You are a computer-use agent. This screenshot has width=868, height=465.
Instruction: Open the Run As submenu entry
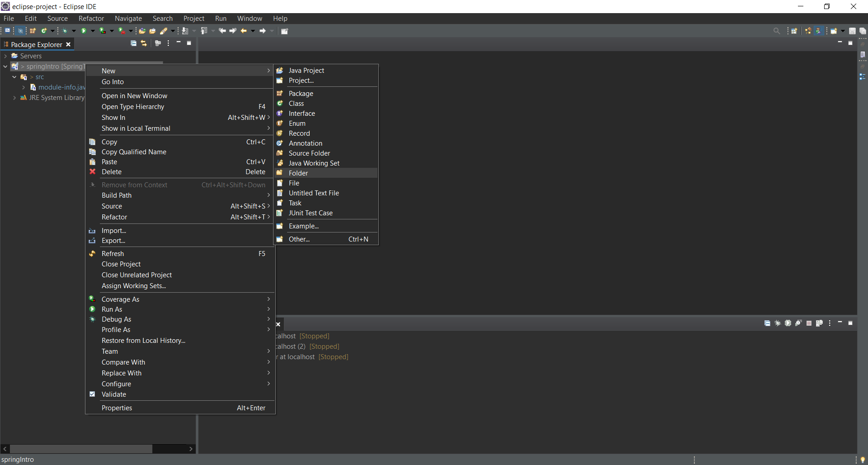click(x=180, y=309)
